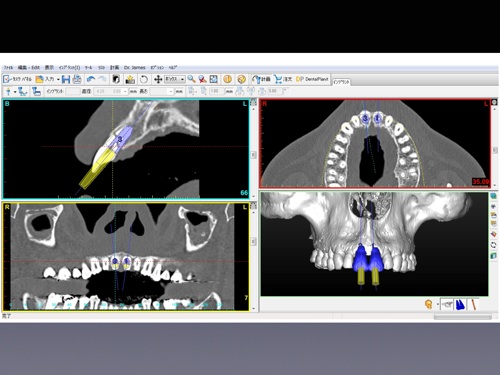This screenshot has height=375, width=500.
Task: Click the cart Order button
Action: coord(283,79)
